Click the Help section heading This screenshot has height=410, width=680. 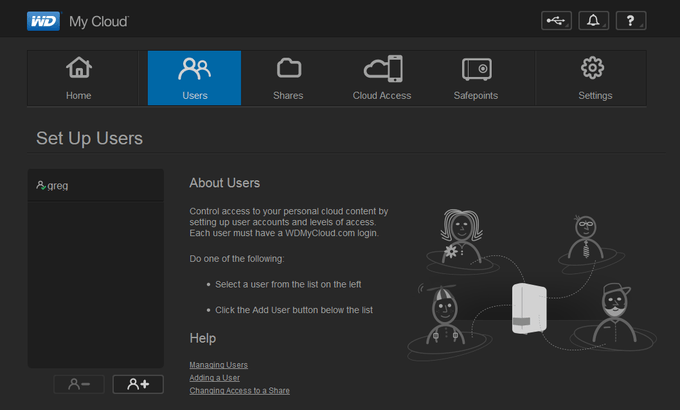[x=203, y=338]
